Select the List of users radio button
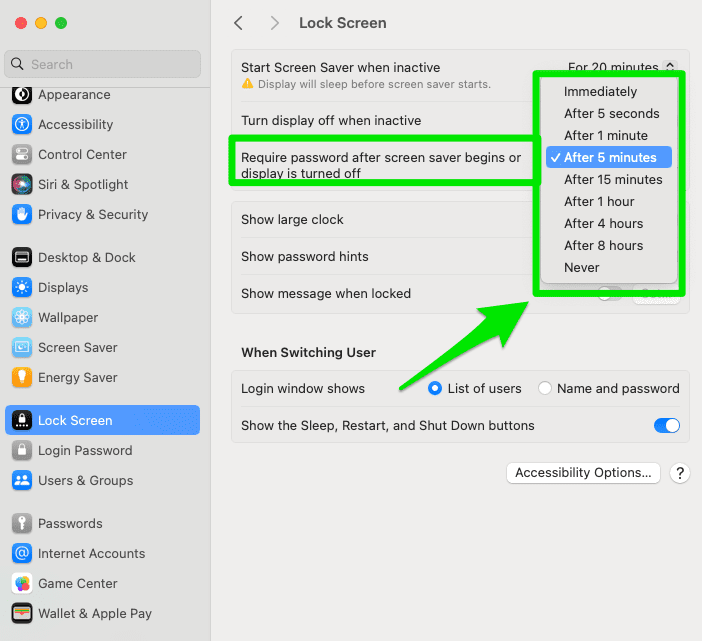 435,389
